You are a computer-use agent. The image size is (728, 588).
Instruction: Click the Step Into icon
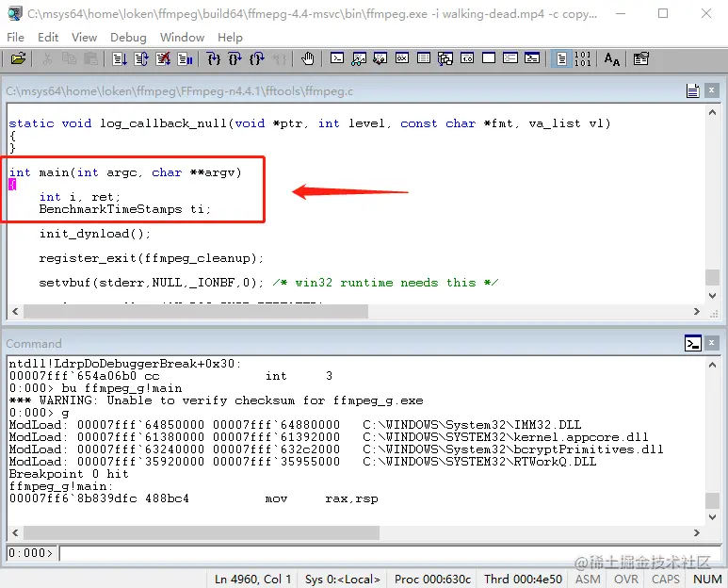(x=214, y=59)
